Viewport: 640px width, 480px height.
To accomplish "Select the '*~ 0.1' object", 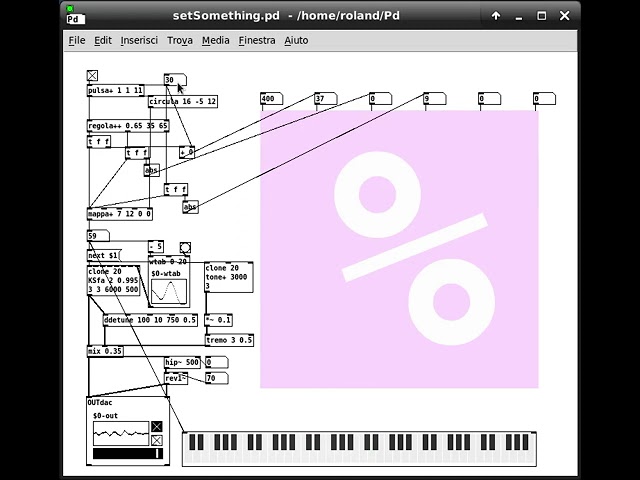I will 218,320.
